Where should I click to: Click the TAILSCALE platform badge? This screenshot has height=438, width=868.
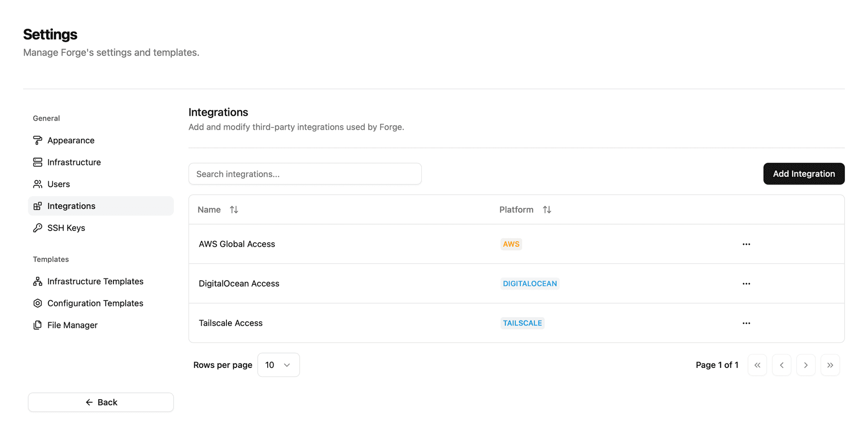point(522,323)
